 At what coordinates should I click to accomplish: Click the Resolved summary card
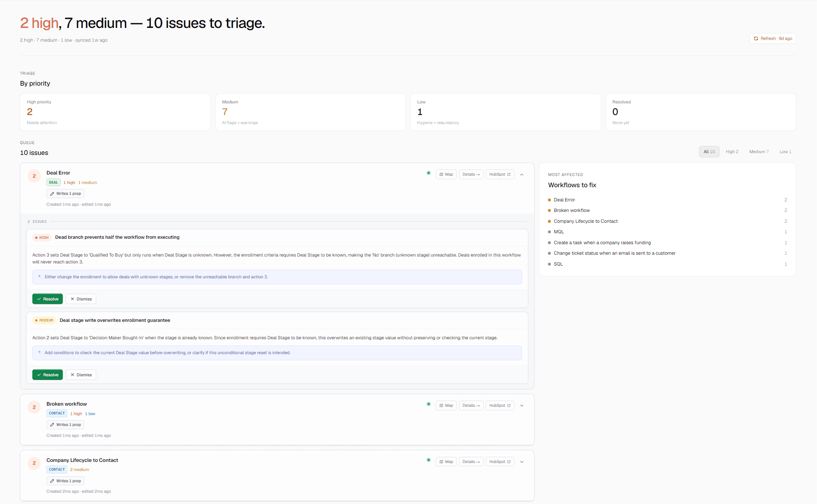pyautogui.click(x=701, y=112)
